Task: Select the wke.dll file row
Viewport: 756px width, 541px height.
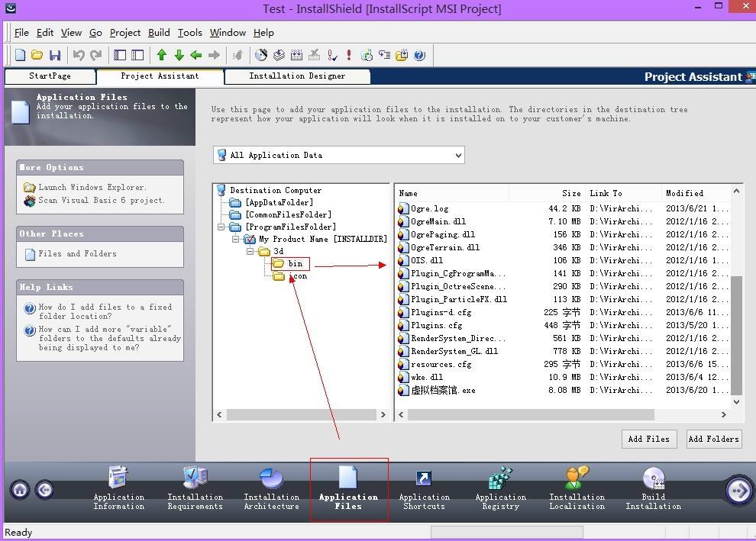Action: (x=563, y=378)
